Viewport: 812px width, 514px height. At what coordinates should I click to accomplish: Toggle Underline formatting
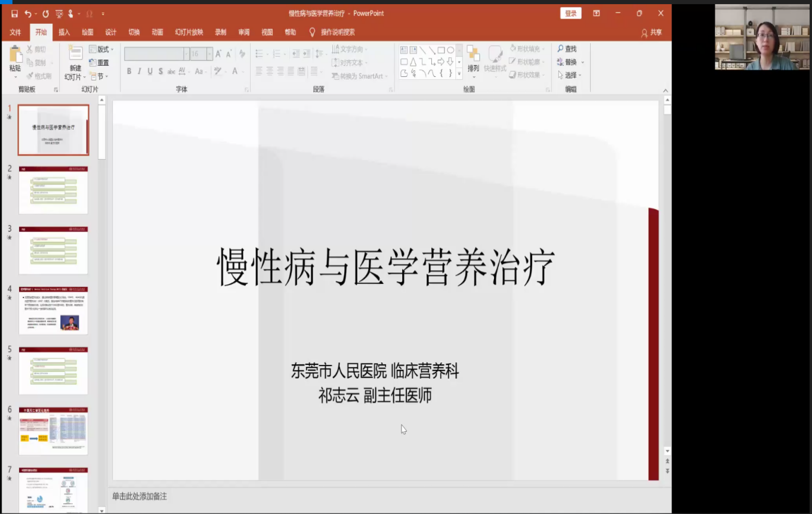pos(150,72)
